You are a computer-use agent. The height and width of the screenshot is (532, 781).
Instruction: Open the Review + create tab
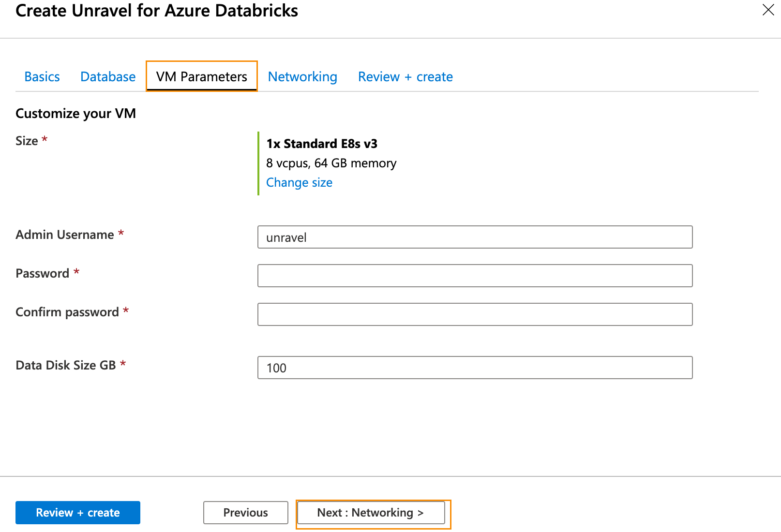(x=406, y=76)
